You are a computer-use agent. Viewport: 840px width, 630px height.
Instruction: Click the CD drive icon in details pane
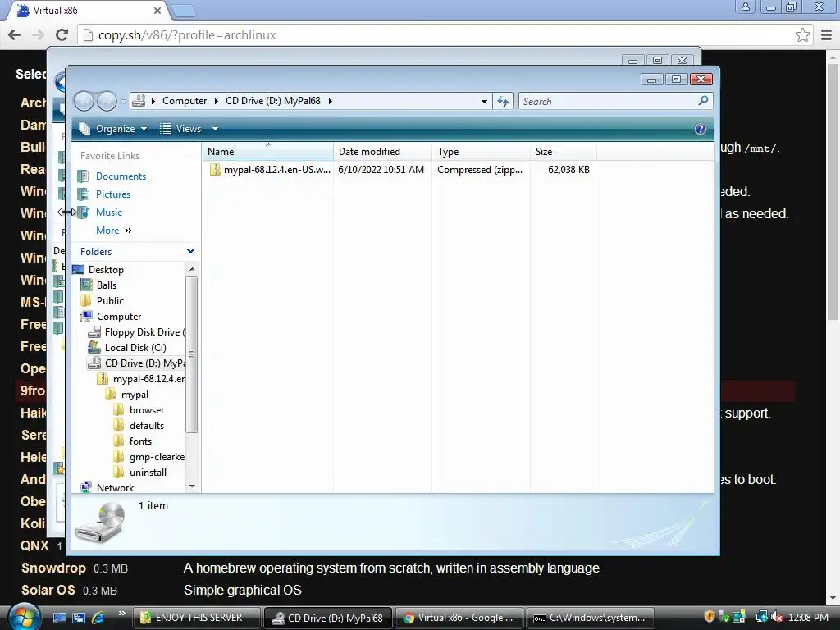point(101,523)
